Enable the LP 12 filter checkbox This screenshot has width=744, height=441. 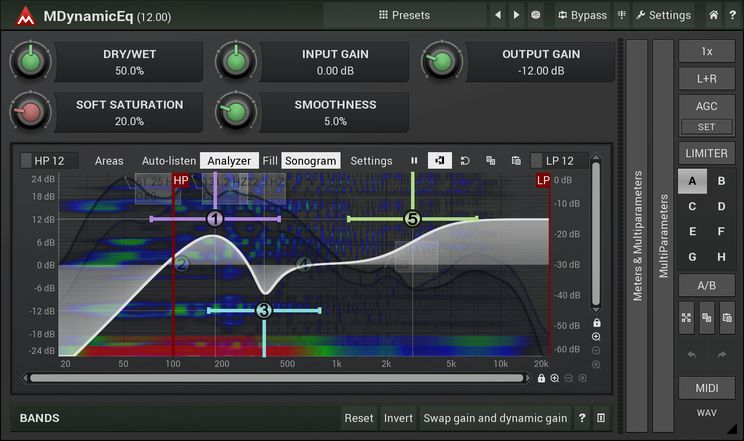tap(536, 161)
